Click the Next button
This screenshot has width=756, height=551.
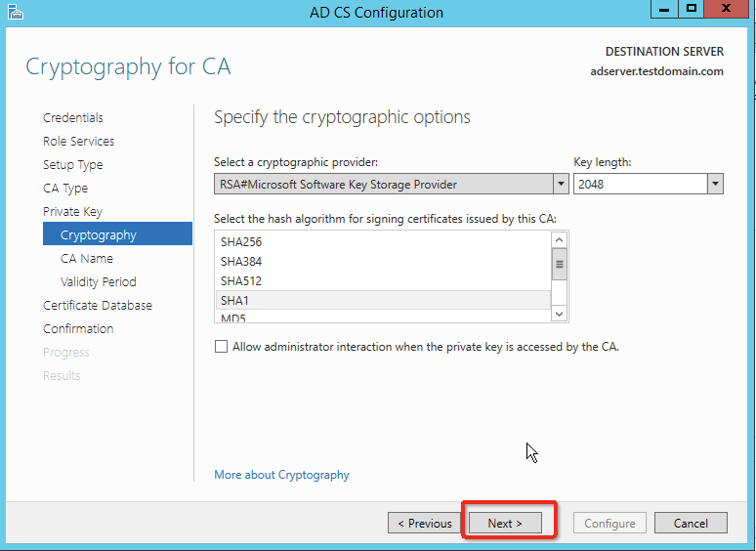pos(505,524)
